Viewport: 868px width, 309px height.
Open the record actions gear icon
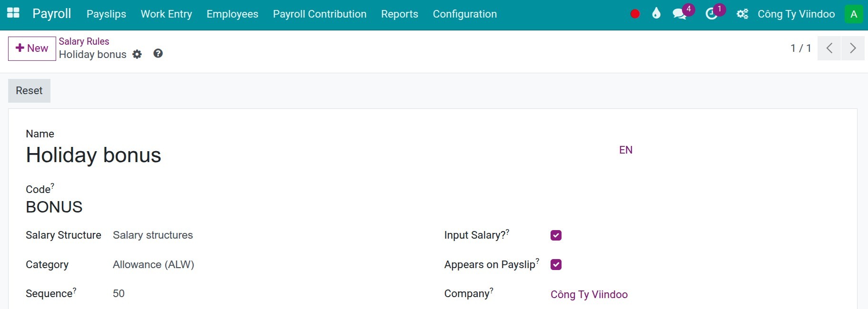[137, 54]
